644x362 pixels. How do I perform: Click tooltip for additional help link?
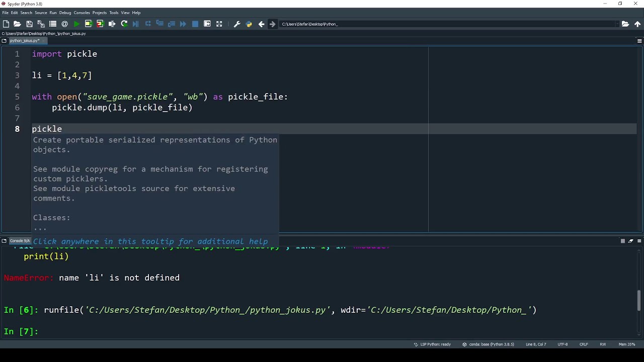click(150, 241)
